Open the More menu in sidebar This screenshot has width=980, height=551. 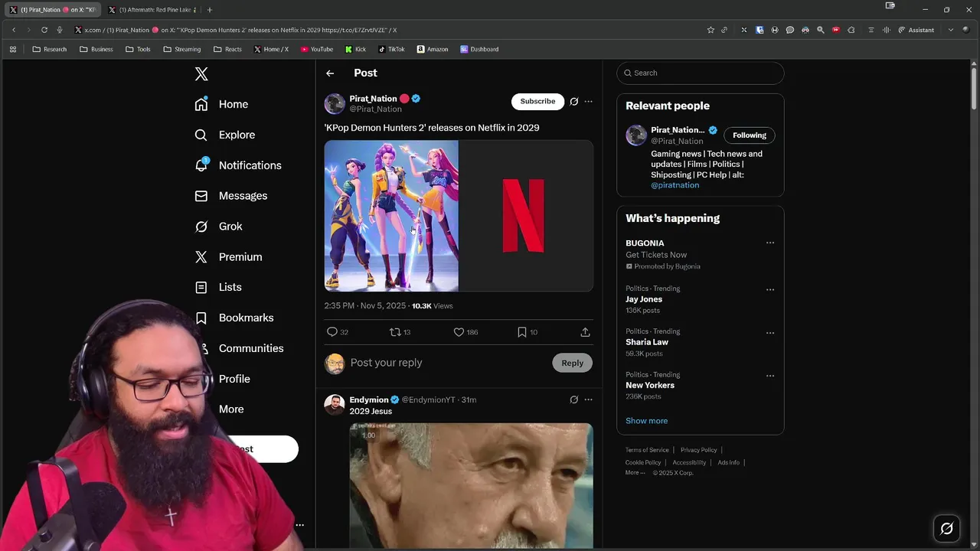230,409
